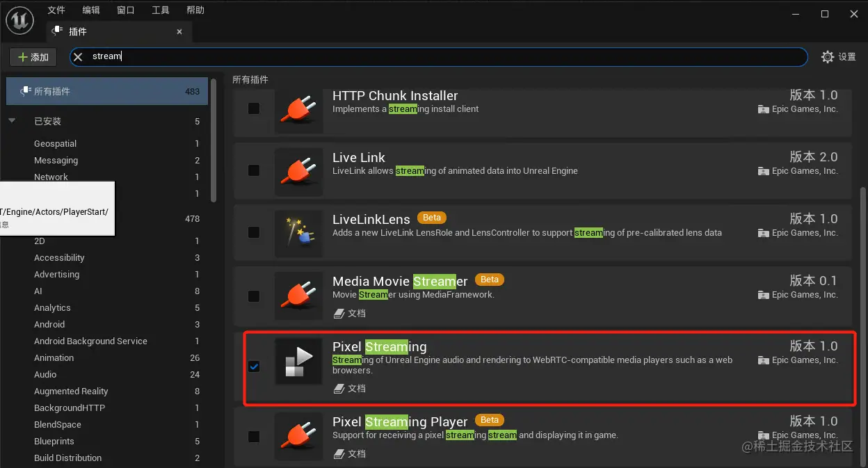Open 设置 via the gear icon
The width and height of the screenshot is (868, 468).
[827, 57]
